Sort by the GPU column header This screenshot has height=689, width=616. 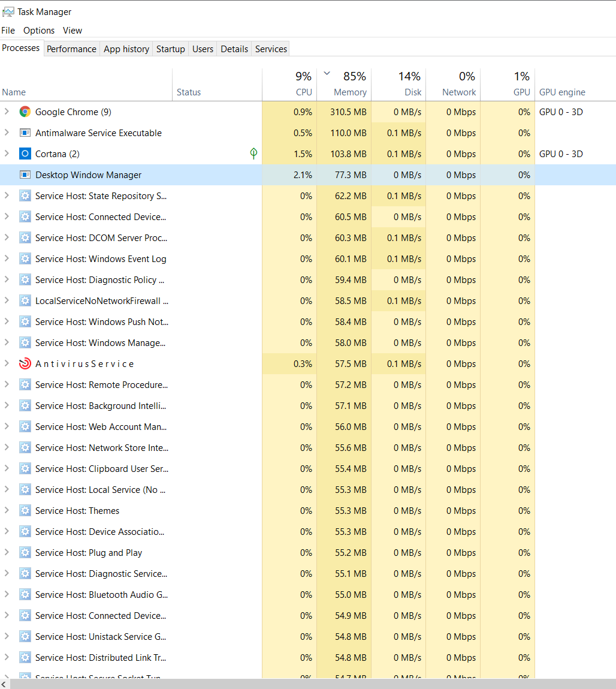point(507,85)
